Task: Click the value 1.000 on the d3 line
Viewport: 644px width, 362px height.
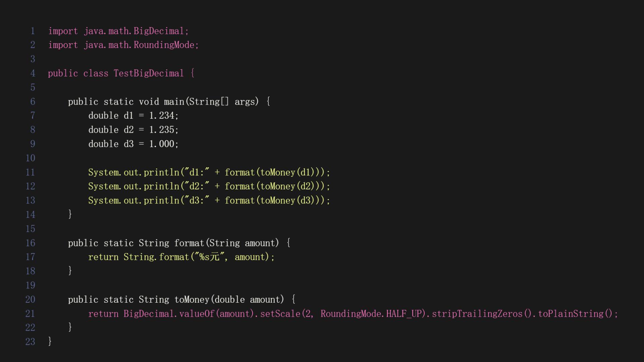Action: click(162, 144)
